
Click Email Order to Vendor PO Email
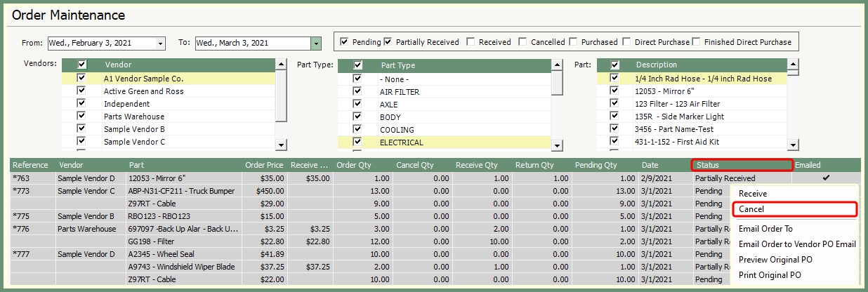797,244
